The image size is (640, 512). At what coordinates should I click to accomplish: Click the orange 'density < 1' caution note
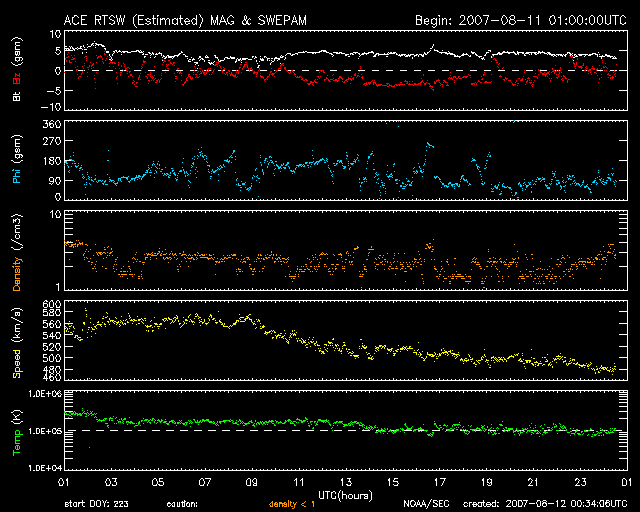coord(292,504)
